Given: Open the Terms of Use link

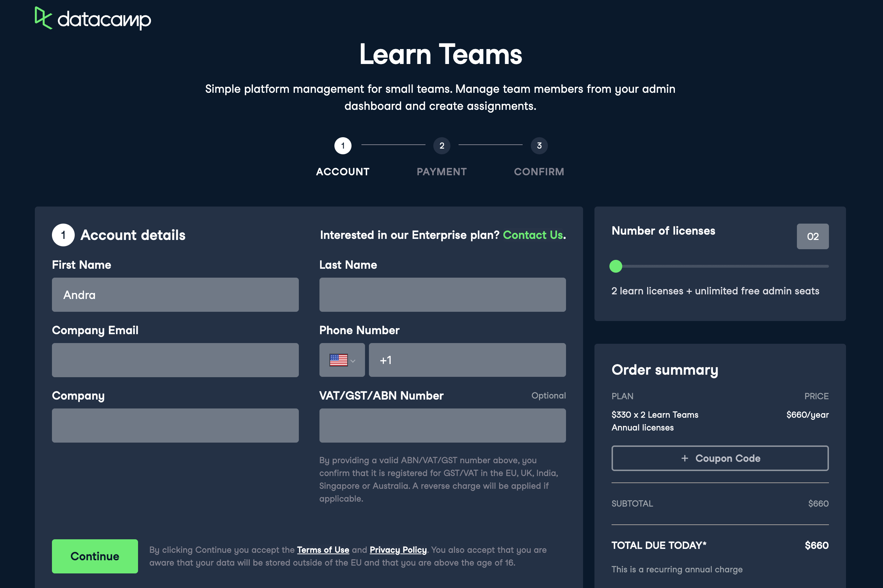Looking at the screenshot, I should coord(323,550).
